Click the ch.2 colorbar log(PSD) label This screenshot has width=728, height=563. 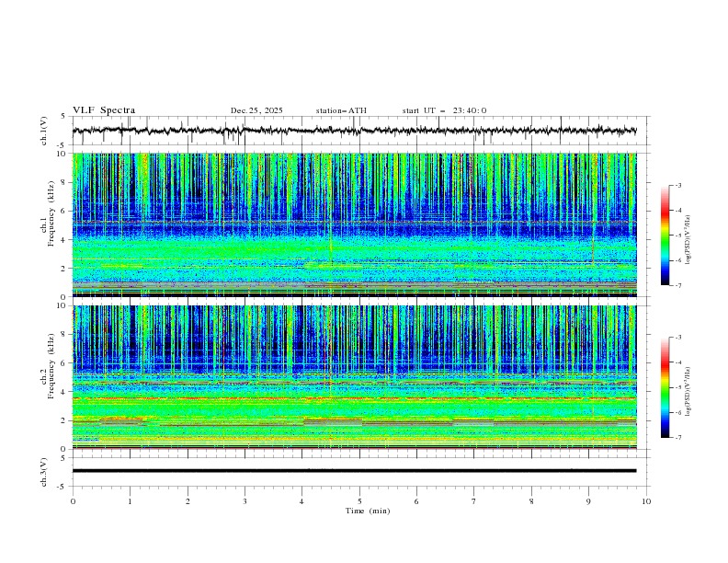688,392
